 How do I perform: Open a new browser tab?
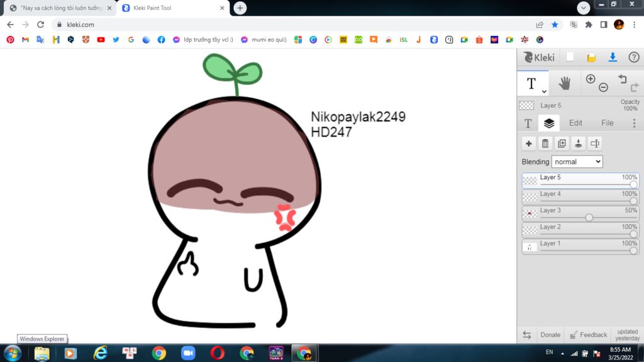click(240, 8)
